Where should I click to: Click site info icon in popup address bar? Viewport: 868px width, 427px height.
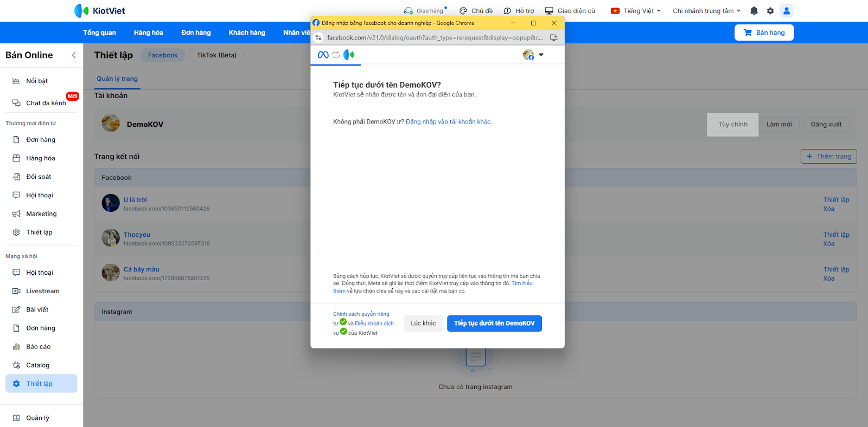pyautogui.click(x=318, y=38)
